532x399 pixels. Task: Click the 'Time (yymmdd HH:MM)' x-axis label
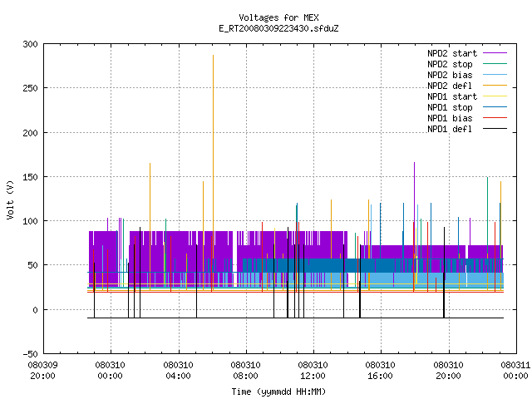pyautogui.click(x=278, y=392)
